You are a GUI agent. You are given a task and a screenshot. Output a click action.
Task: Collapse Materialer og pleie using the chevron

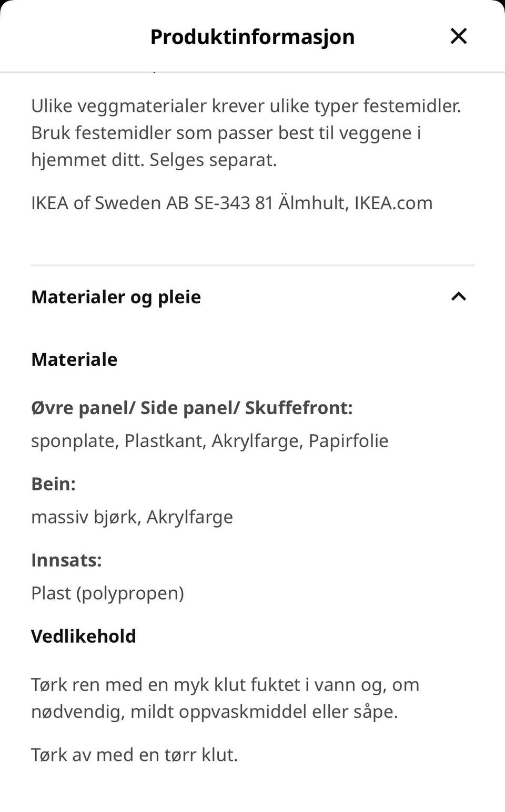coord(459,296)
